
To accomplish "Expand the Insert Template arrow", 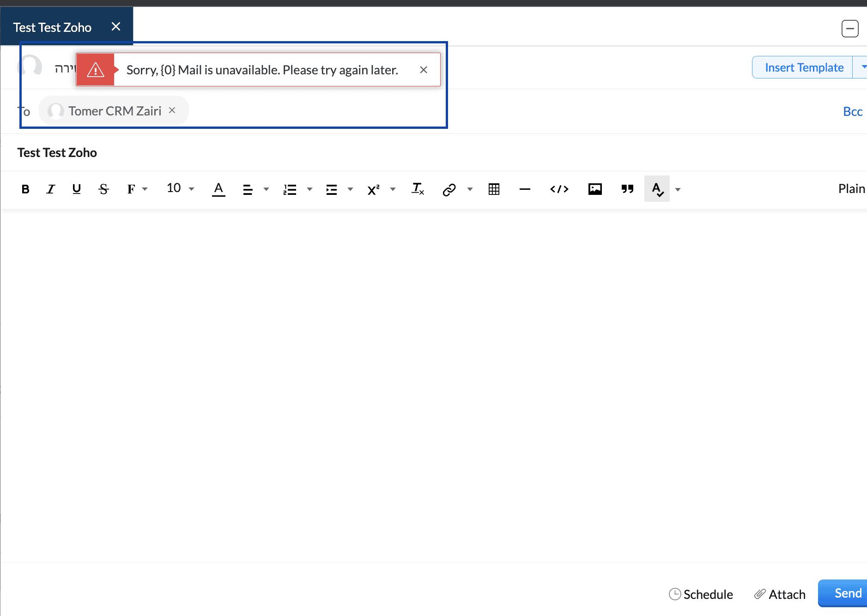I will click(862, 67).
